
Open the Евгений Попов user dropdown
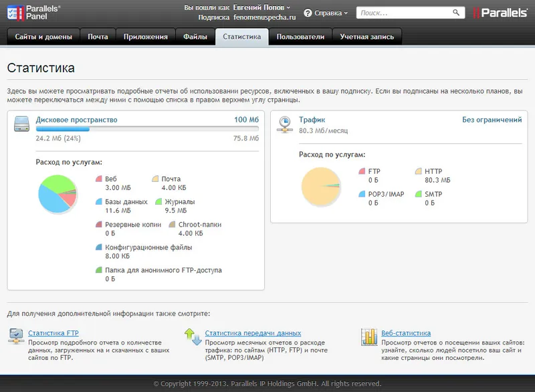[261, 7]
